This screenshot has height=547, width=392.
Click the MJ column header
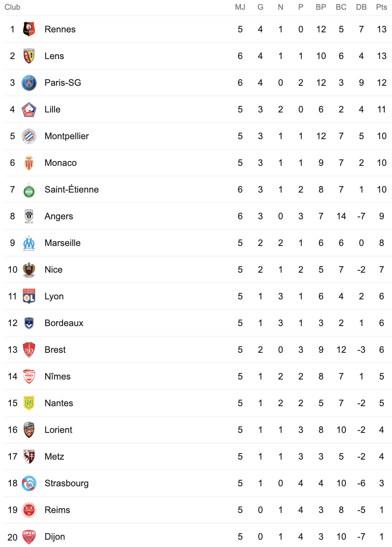[x=240, y=7]
